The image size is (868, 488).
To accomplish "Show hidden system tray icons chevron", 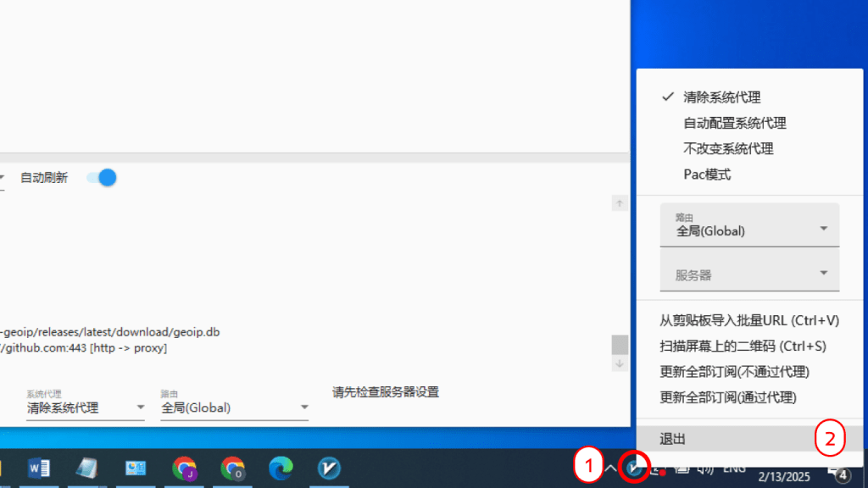I will click(610, 468).
